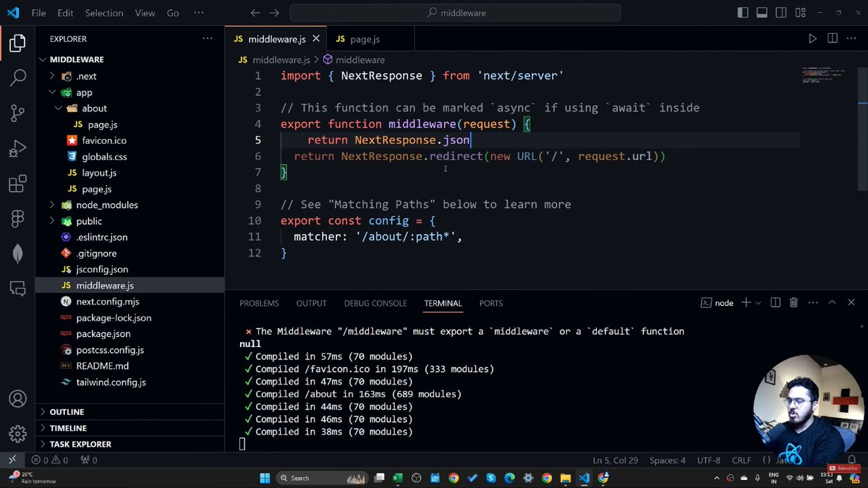Toggle the bottom panel visibility
This screenshot has height=488, width=868.
click(762, 12)
